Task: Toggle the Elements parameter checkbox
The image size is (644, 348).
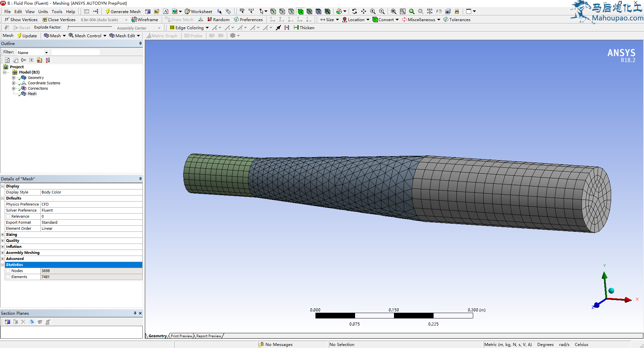Action: [8, 277]
